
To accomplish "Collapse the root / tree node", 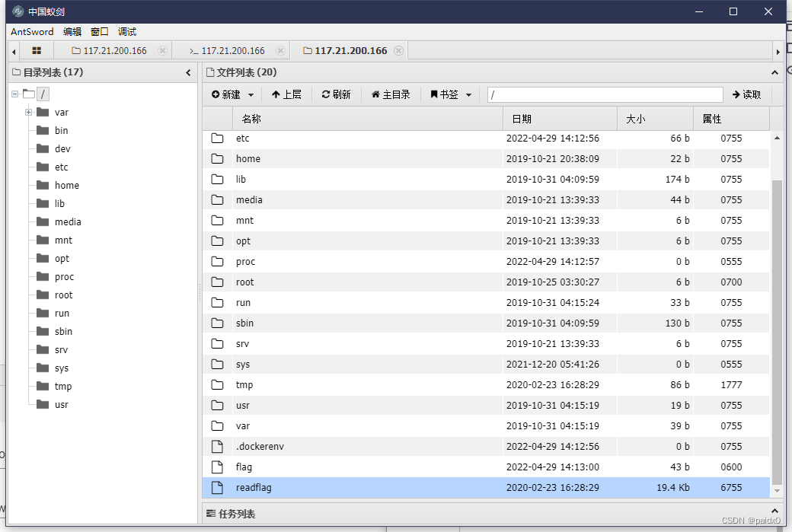I will [15, 94].
